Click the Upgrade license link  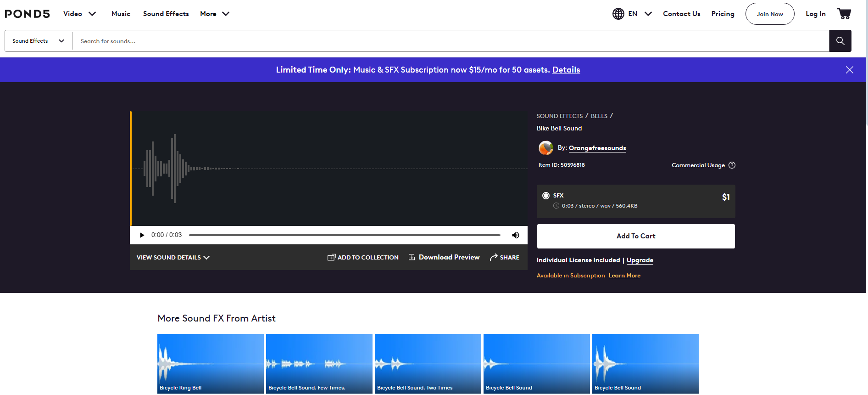640,260
